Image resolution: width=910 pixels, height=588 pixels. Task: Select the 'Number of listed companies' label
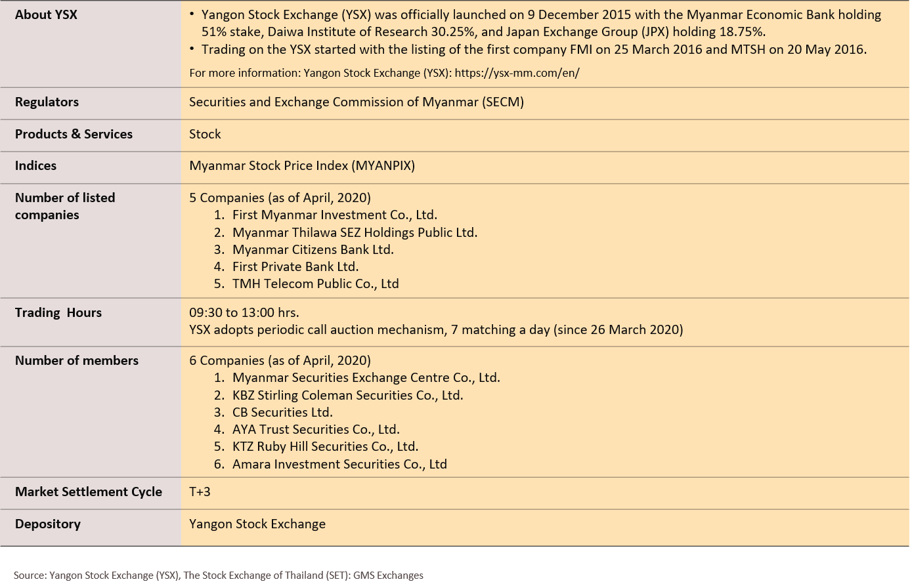(x=64, y=206)
